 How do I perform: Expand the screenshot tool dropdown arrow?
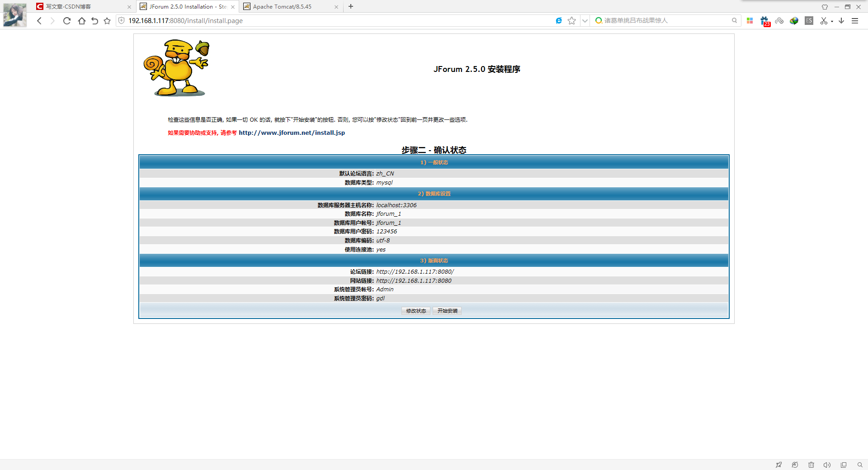click(x=832, y=21)
